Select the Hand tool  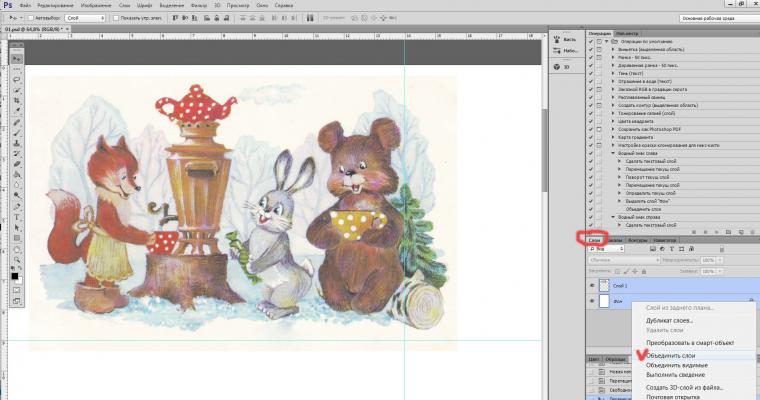[17, 249]
